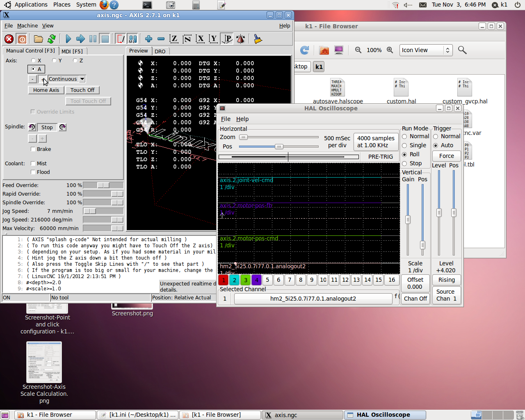Open the AXIS View menu
Screen dimensions: 525x420
(48, 25)
